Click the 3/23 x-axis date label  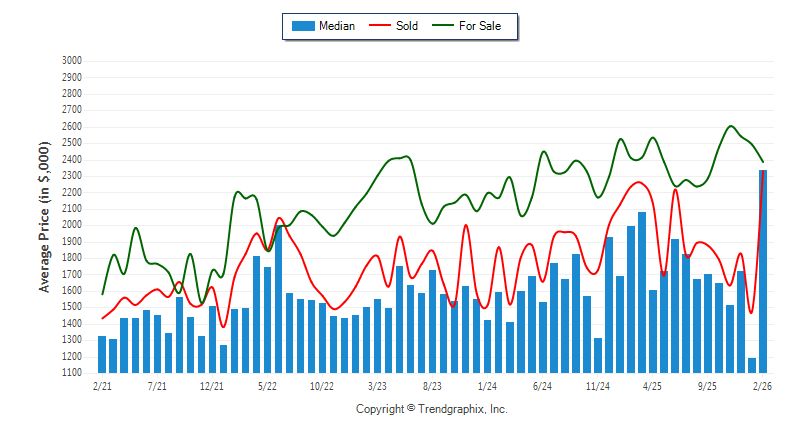coord(377,385)
